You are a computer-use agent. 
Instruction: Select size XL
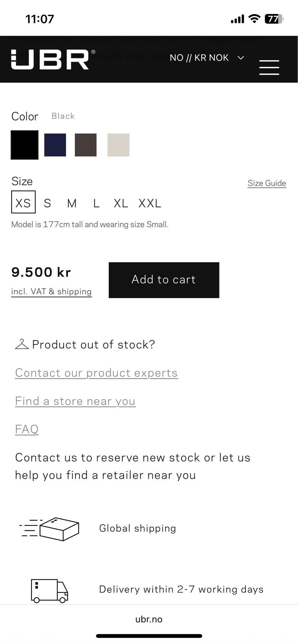(x=121, y=204)
